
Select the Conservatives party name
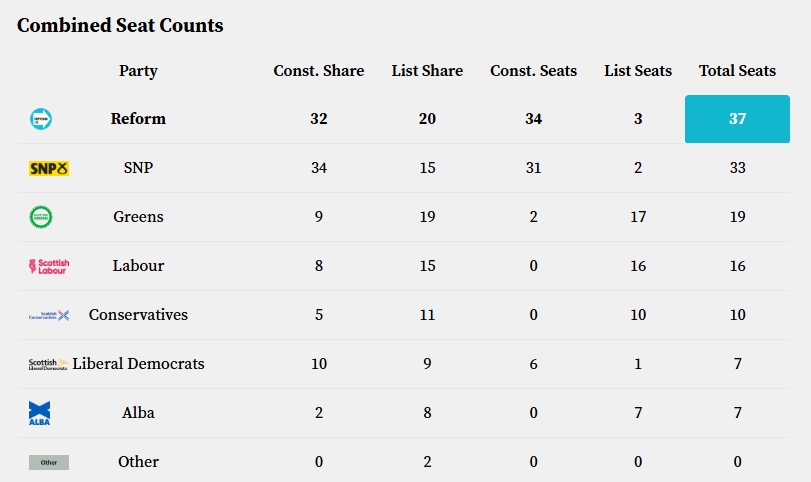(138, 315)
